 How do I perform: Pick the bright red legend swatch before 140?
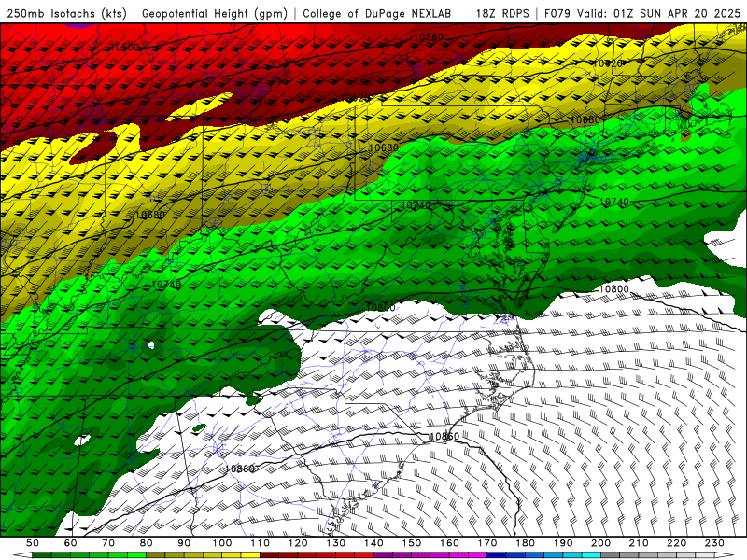tap(364, 555)
